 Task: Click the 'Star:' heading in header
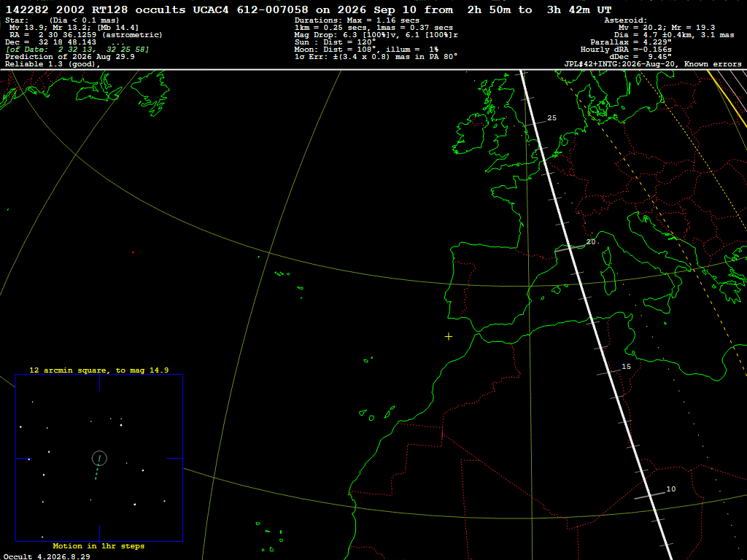18,20
